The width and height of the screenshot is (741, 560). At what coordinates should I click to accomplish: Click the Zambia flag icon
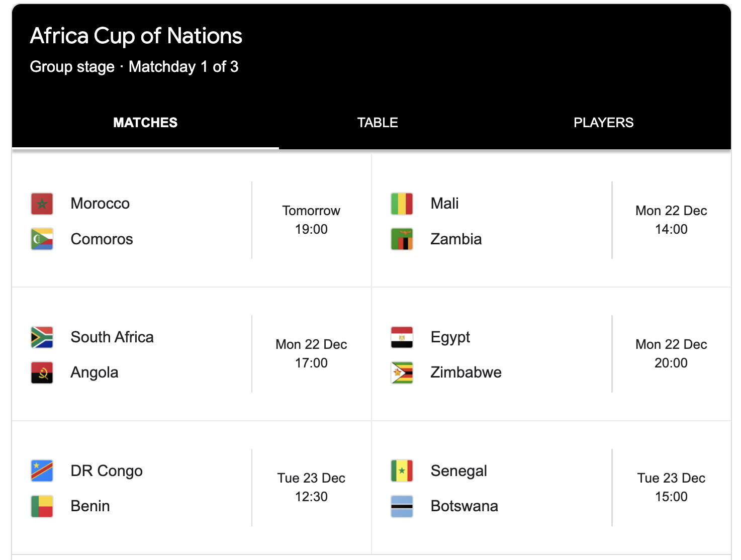402,239
